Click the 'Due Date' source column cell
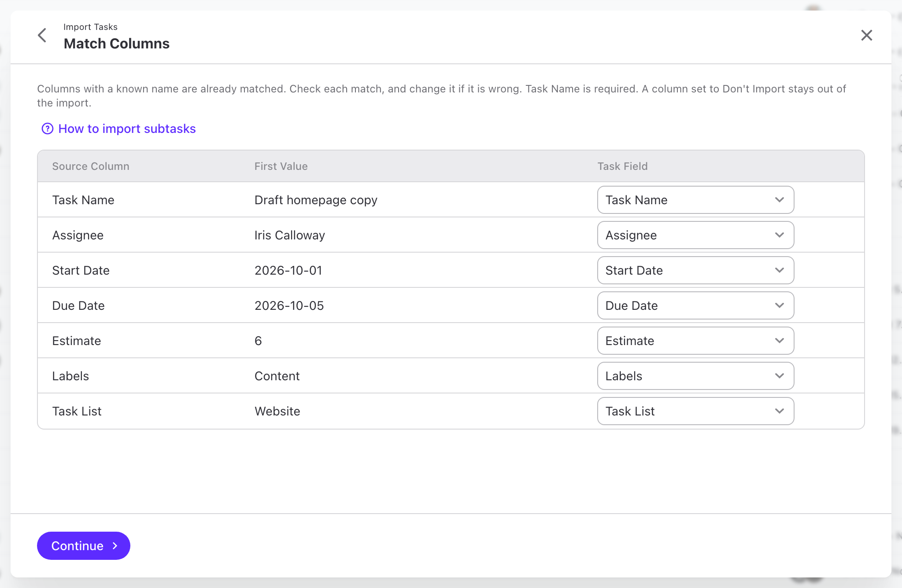 click(x=78, y=305)
